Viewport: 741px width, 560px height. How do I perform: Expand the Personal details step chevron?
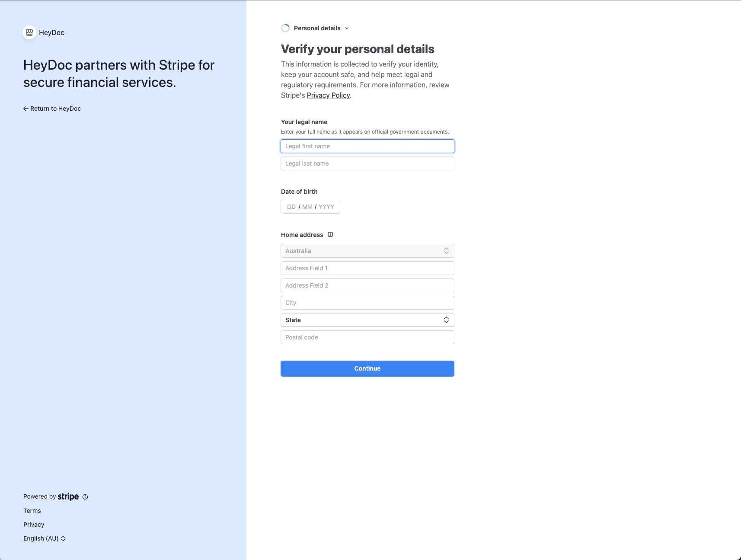[347, 28]
